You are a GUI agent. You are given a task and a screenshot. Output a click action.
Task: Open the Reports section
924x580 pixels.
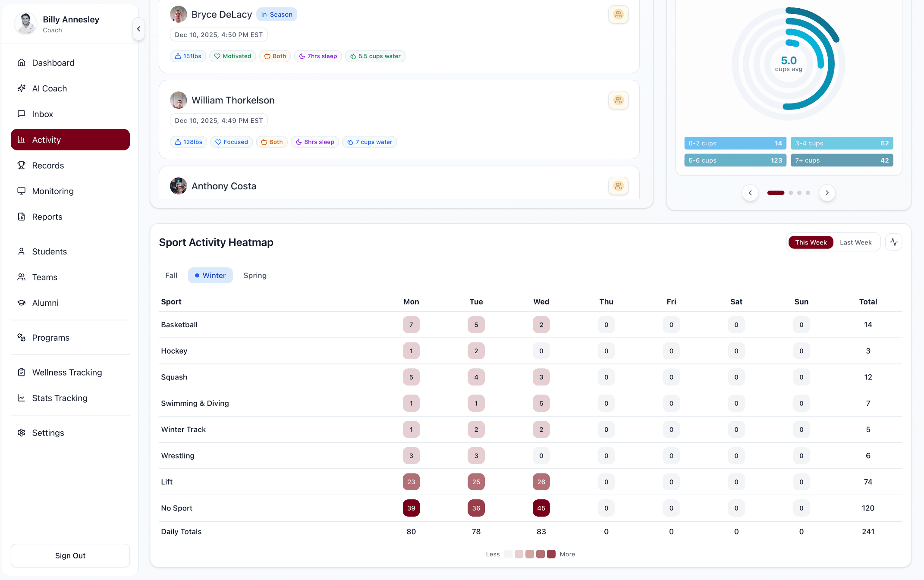point(47,216)
